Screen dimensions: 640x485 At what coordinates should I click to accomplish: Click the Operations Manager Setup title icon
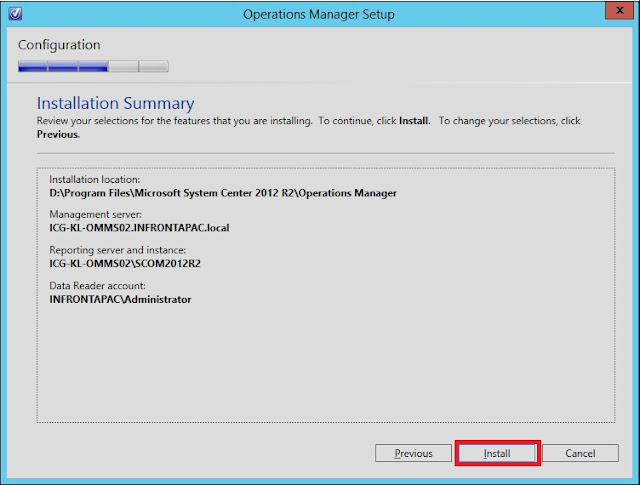click(15, 13)
